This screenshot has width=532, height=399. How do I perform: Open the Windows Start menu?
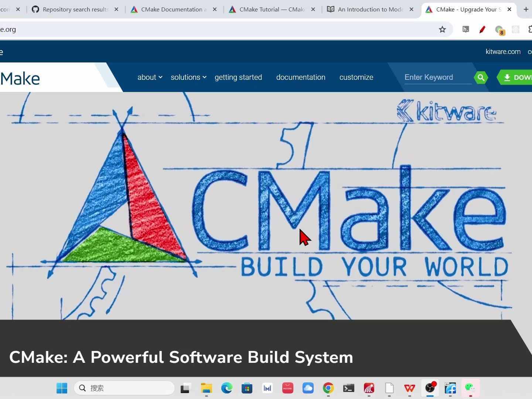(62, 388)
